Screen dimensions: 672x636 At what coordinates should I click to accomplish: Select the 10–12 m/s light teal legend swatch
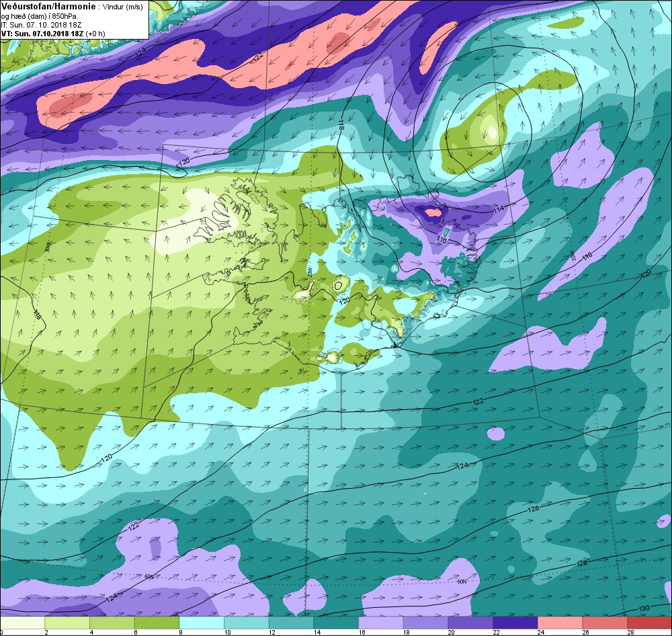(247, 623)
